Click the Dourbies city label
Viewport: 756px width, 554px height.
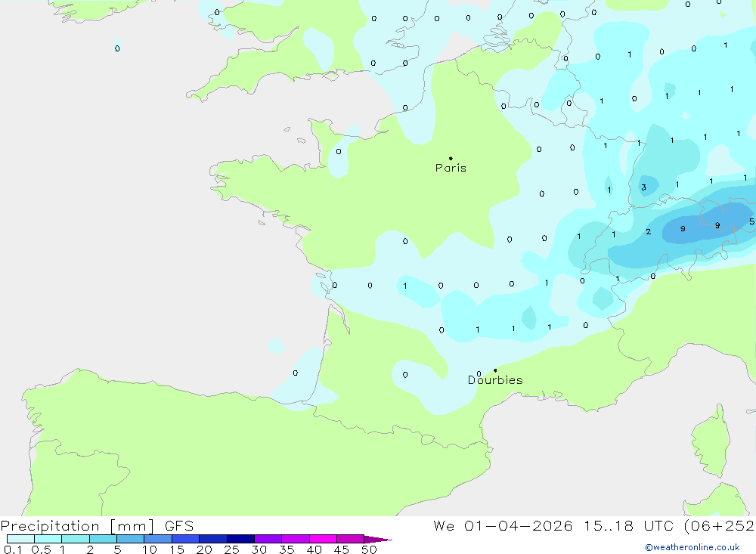[495, 380]
